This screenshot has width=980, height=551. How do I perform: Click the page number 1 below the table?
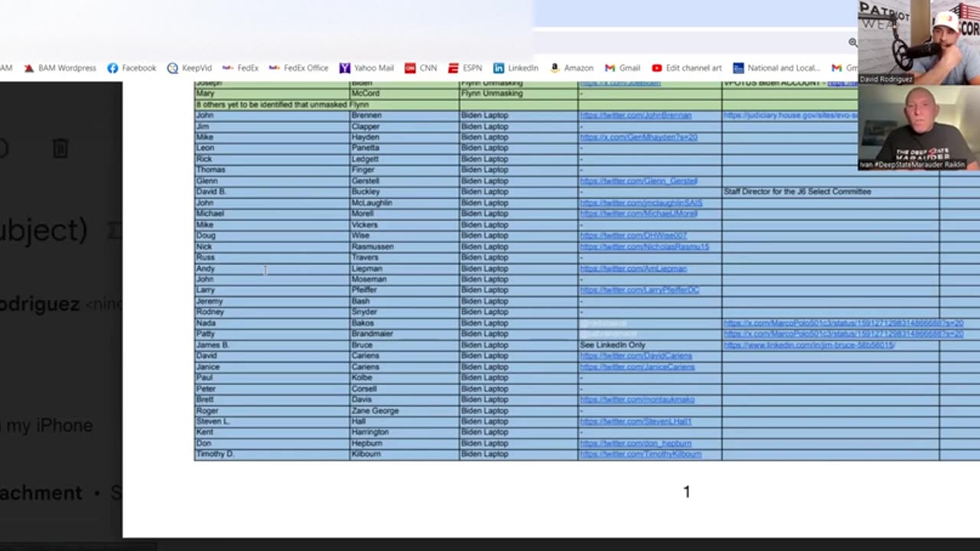[x=687, y=492]
